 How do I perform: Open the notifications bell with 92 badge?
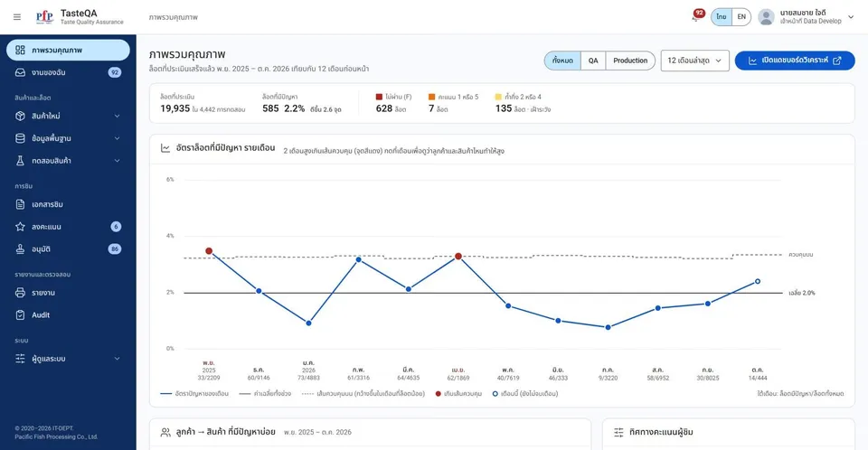click(x=696, y=16)
